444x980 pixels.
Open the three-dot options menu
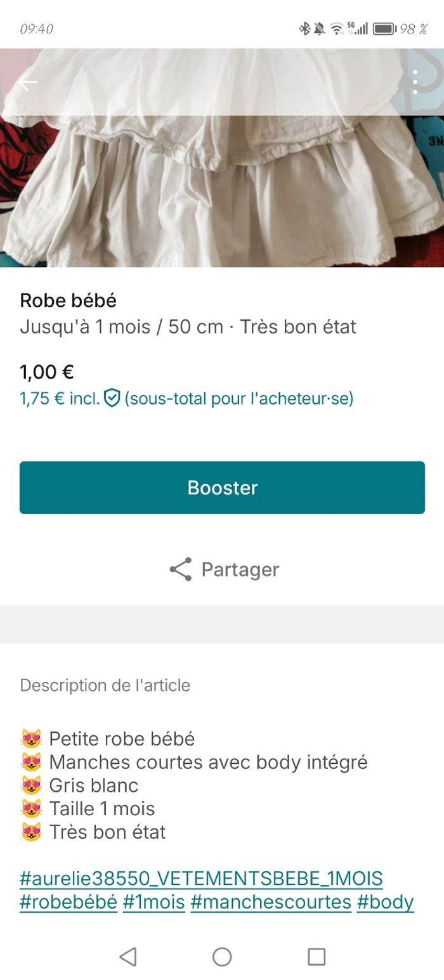click(x=416, y=82)
